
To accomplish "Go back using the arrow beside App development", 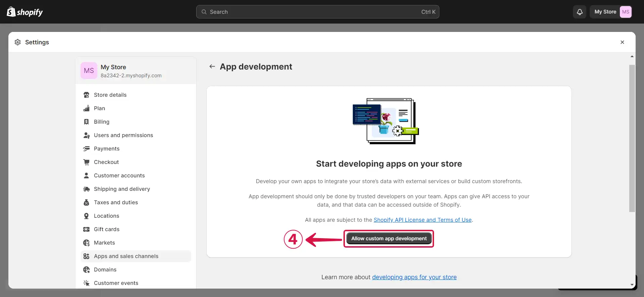I will (x=212, y=67).
